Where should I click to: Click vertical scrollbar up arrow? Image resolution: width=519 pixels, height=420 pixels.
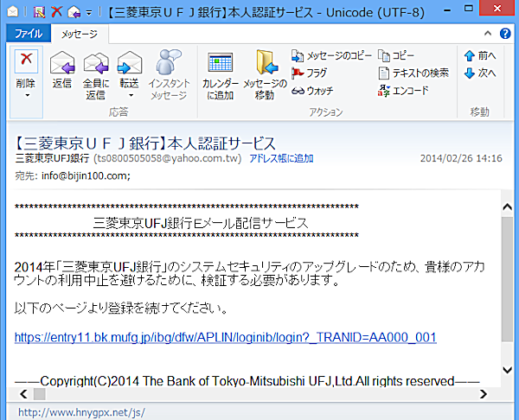(x=507, y=207)
